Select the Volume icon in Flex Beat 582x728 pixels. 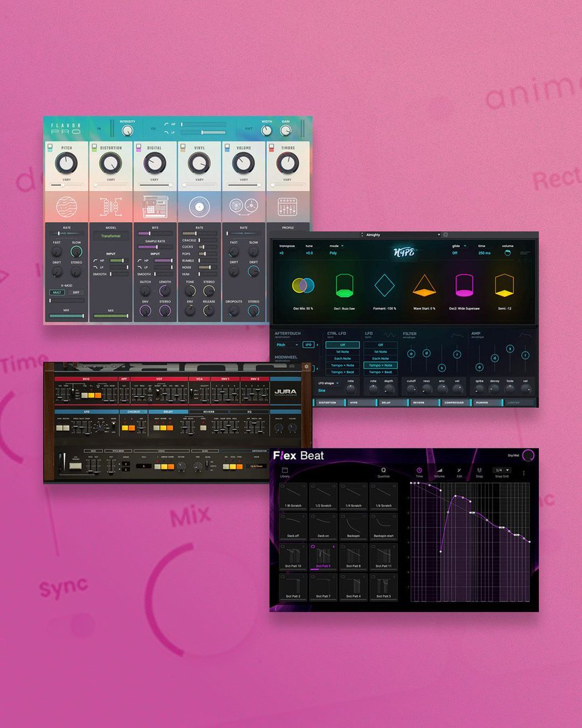coord(440,470)
